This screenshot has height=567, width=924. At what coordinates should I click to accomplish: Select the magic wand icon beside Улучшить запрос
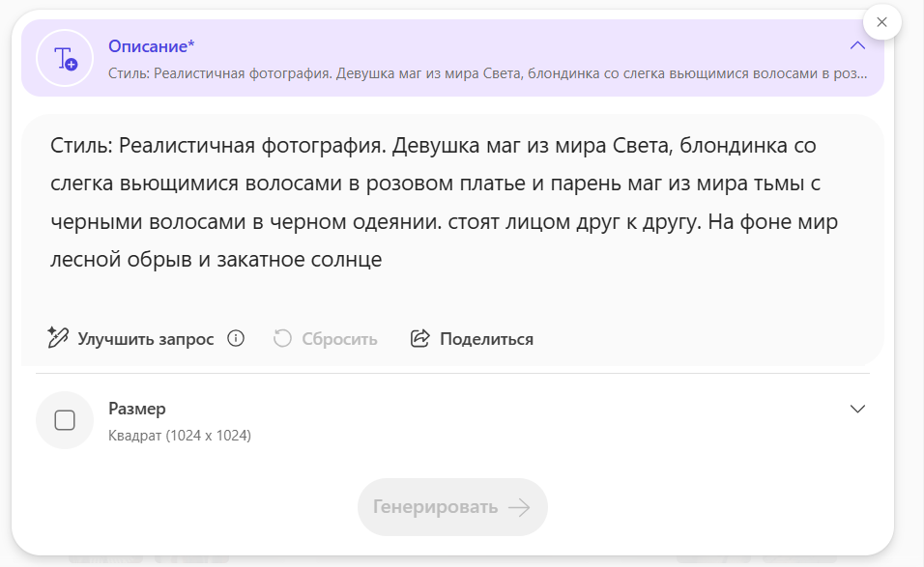tap(57, 338)
